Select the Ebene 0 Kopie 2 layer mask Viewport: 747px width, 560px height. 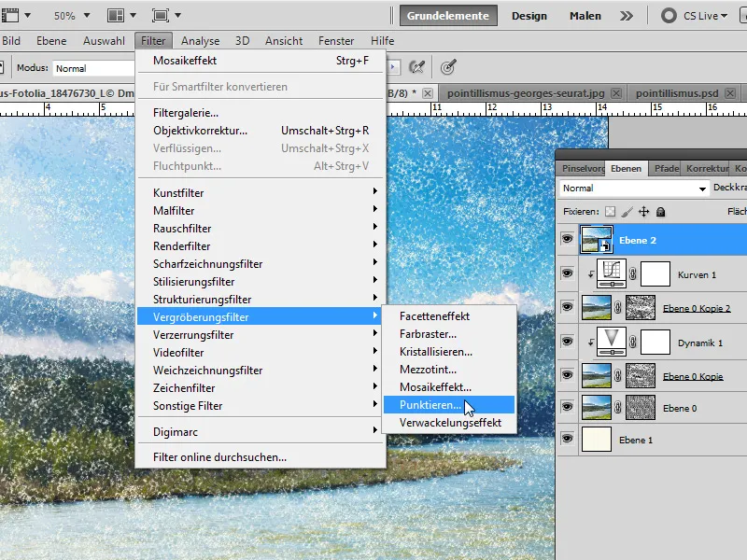click(x=641, y=307)
